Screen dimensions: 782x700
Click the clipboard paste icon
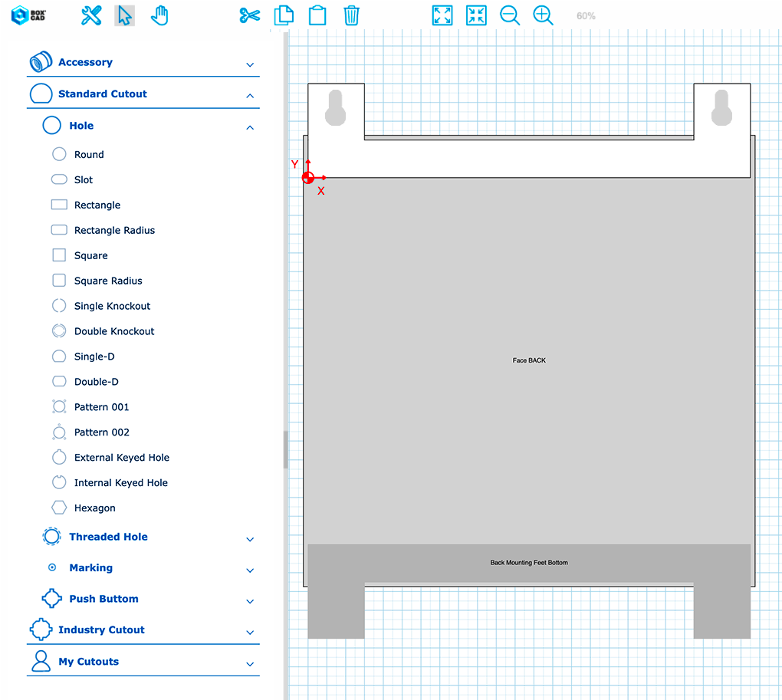click(317, 15)
